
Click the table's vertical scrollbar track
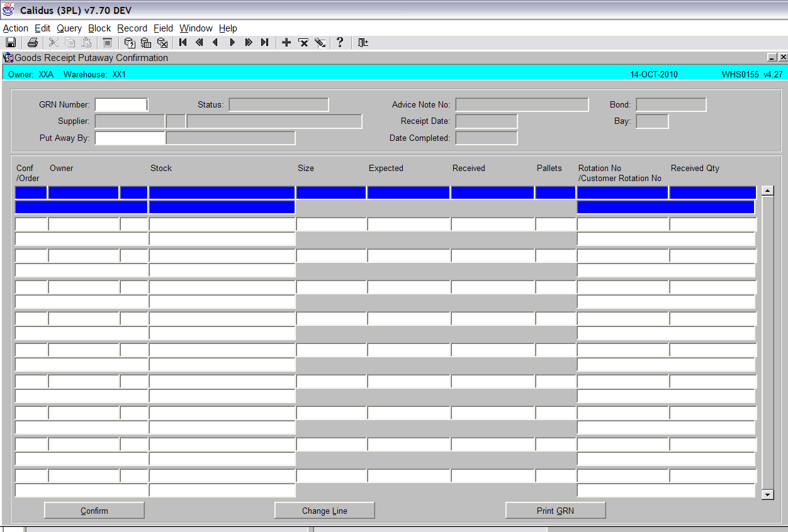tap(767, 343)
